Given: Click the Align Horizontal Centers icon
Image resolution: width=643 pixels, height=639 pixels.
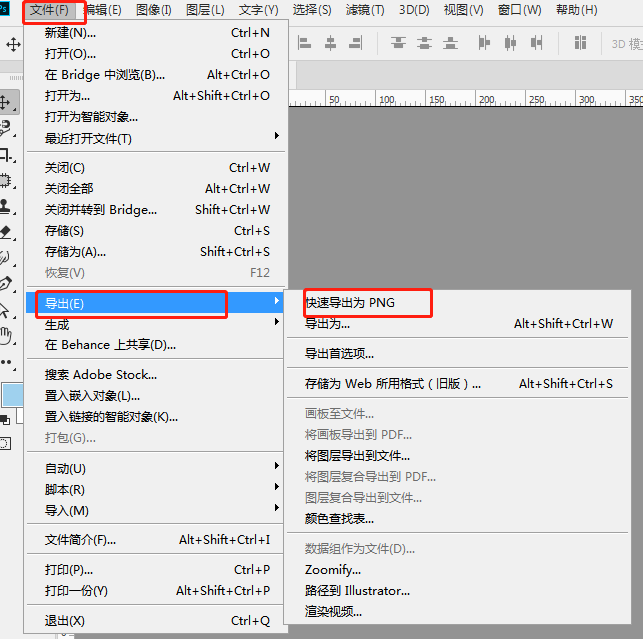Looking at the screenshot, I should pos(330,43).
